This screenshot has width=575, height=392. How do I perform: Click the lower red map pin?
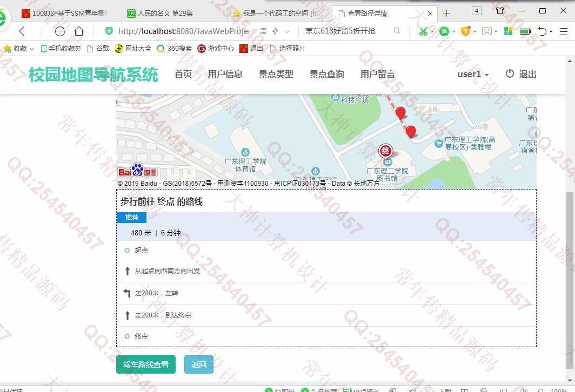point(411,132)
